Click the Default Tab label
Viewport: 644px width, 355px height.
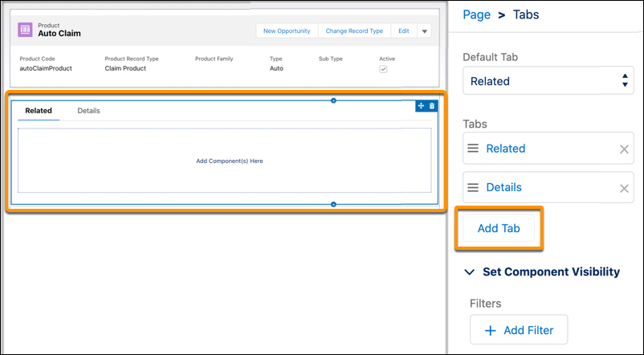pyautogui.click(x=491, y=57)
